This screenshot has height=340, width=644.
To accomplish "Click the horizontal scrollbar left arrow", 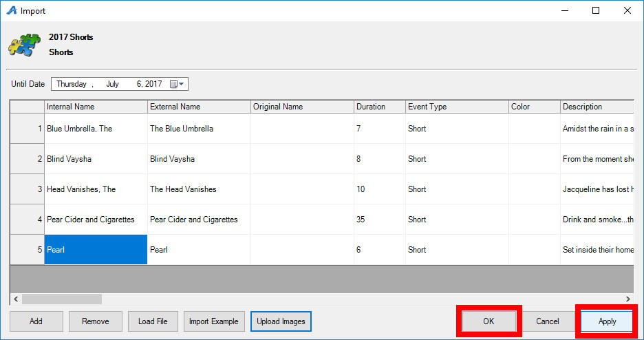I will tap(16, 299).
